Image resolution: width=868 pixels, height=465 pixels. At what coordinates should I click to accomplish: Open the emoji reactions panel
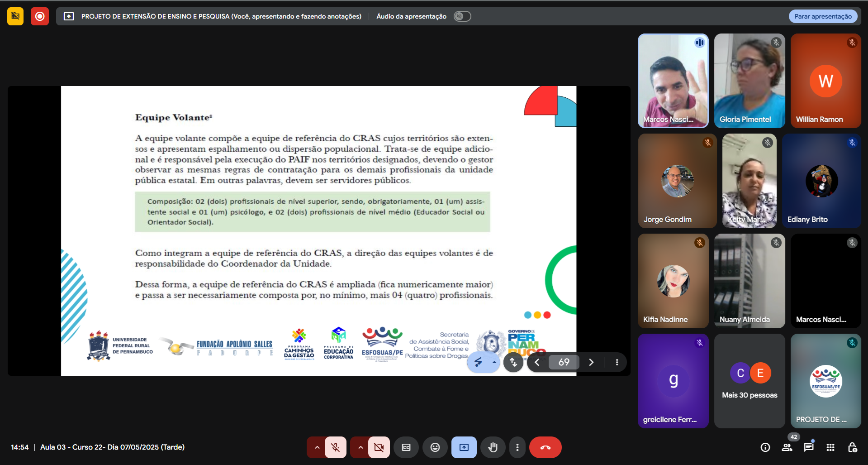click(435, 447)
